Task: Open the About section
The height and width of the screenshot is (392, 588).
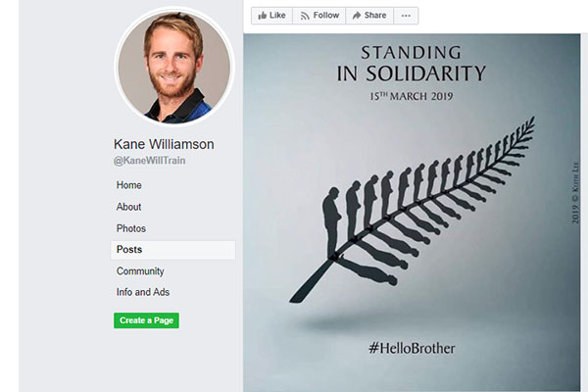Action: click(128, 207)
